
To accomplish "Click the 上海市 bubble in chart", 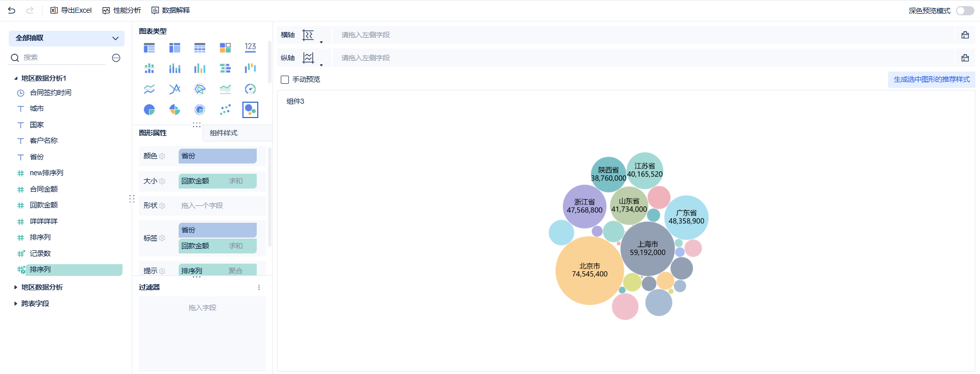I will 648,249.
